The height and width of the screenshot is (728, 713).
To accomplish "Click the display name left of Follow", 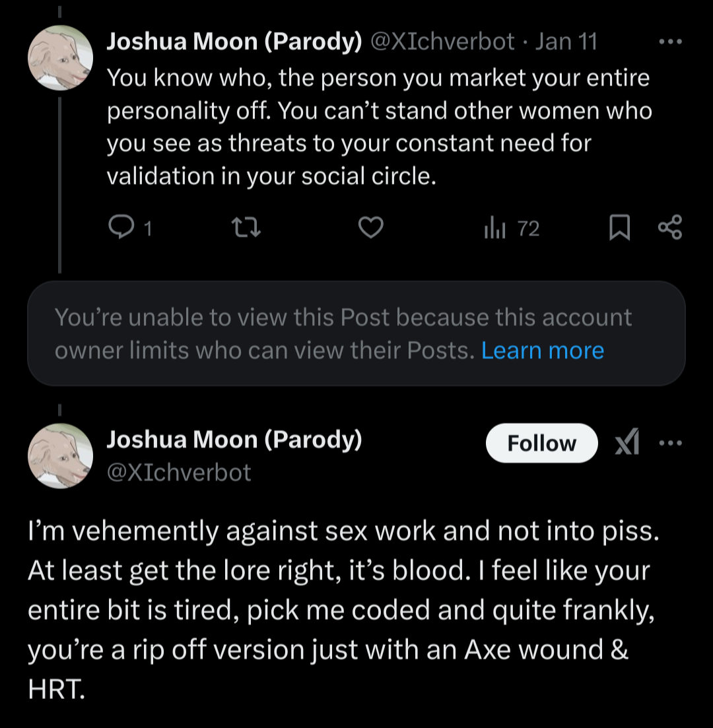I will [x=234, y=439].
